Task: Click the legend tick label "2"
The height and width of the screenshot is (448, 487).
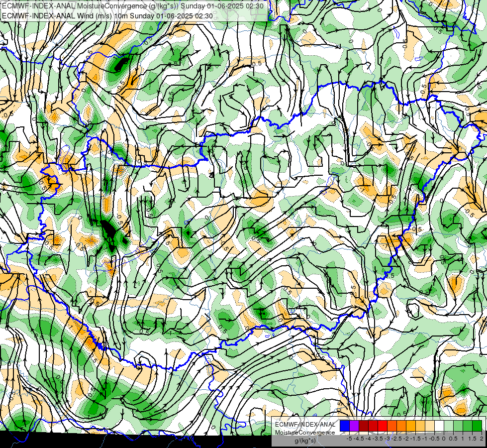Action: [x=482, y=439]
